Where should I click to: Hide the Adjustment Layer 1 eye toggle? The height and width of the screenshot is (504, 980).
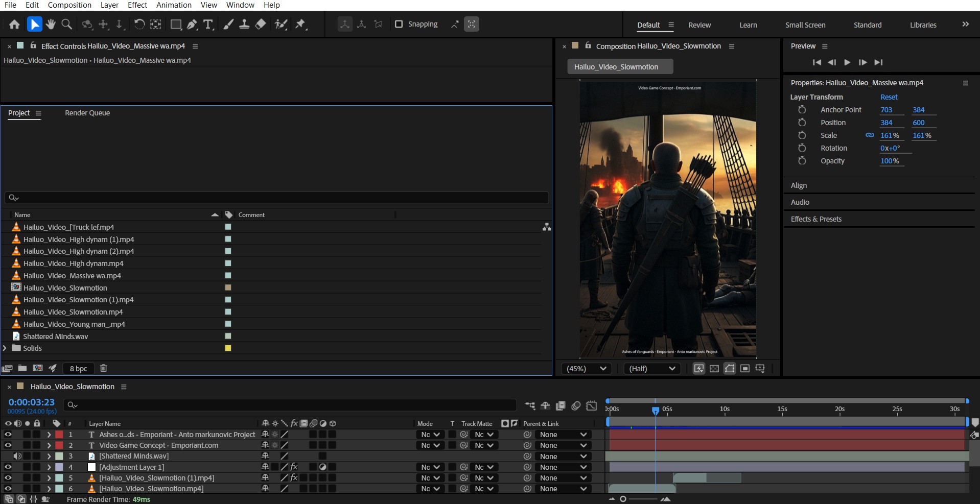click(8, 467)
